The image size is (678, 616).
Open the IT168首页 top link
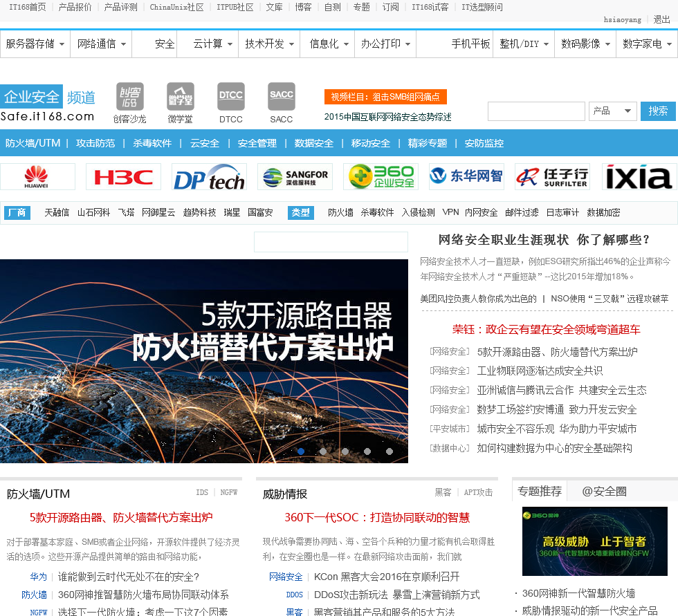point(27,7)
